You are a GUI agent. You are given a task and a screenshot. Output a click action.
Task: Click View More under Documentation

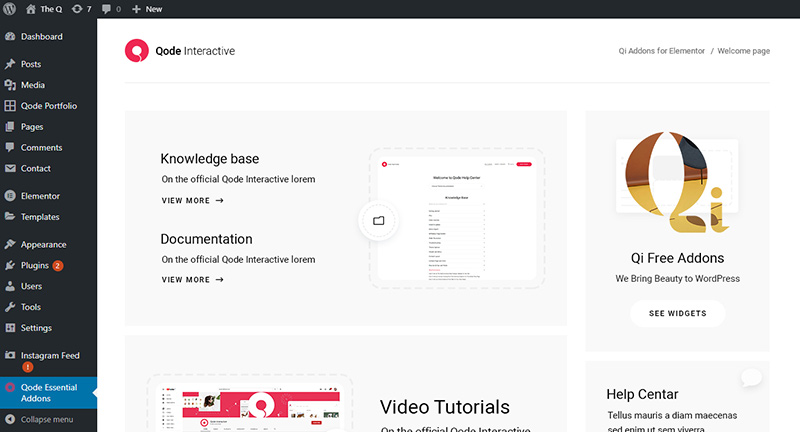pos(192,279)
